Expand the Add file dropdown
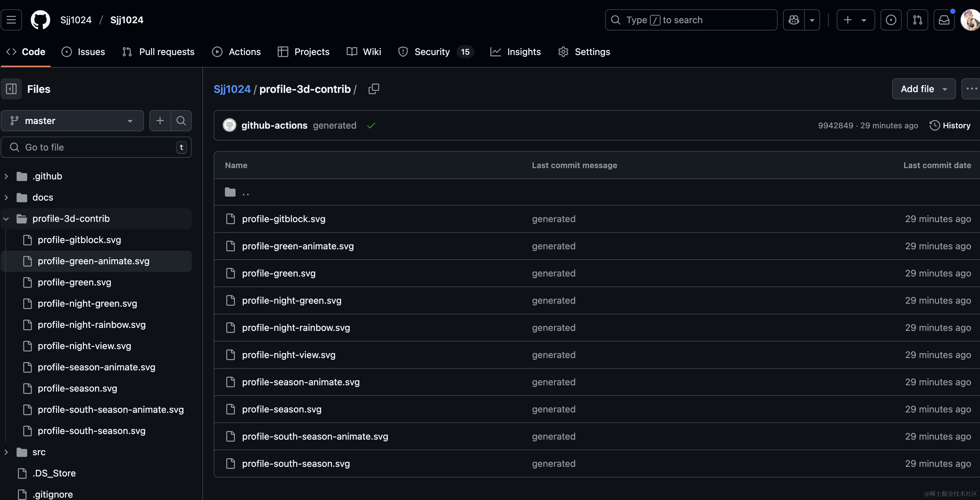This screenshot has height=500, width=980. pyautogui.click(x=923, y=89)
